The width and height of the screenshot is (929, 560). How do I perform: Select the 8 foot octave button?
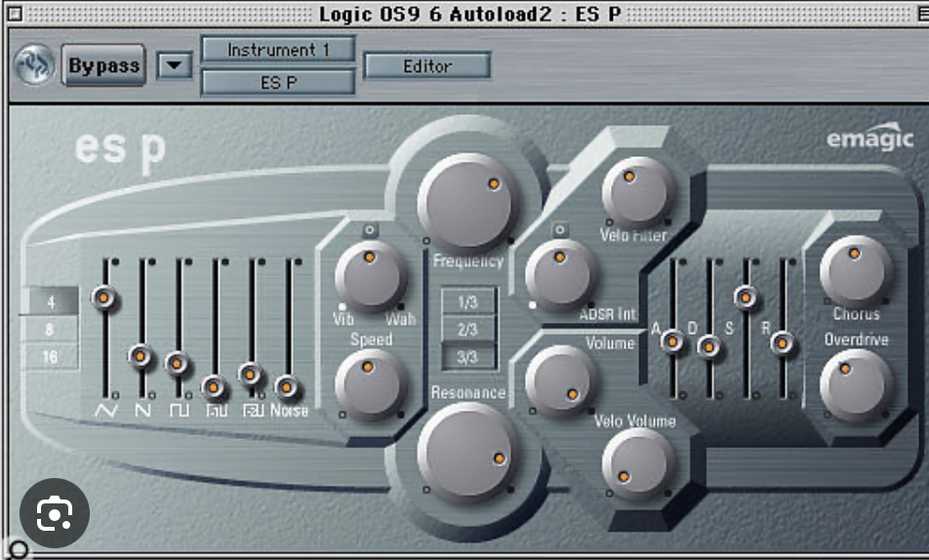(x=51, y=329)
